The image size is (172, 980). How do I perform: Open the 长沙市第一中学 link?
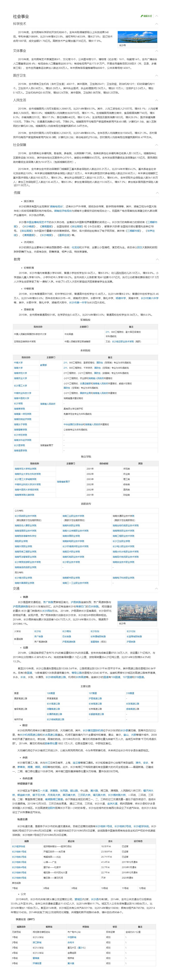point(77,303)
